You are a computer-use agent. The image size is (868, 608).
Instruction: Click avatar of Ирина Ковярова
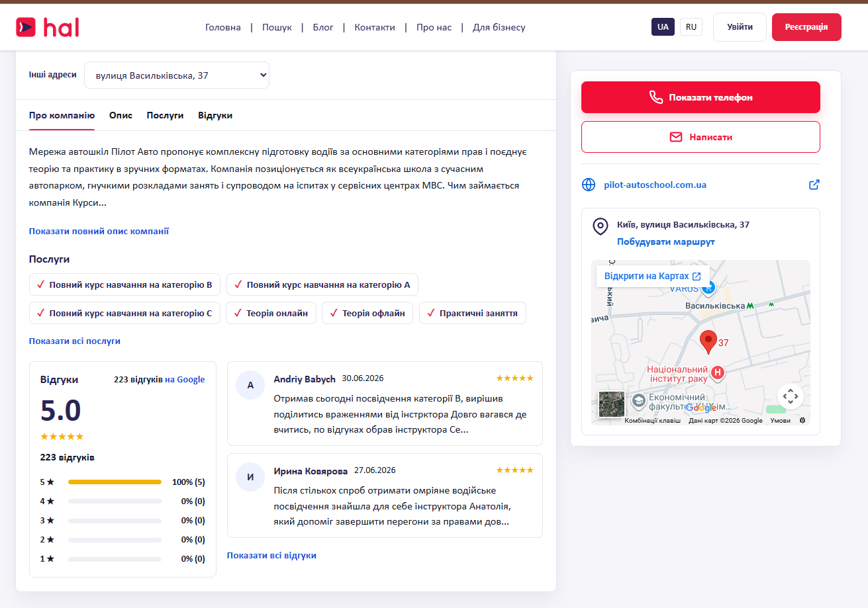tap(250, 477)
